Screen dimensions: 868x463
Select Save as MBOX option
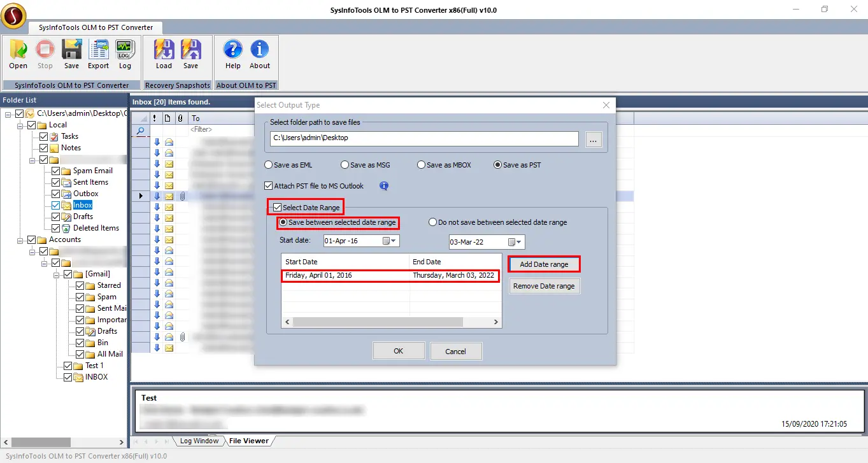point(421,165)
